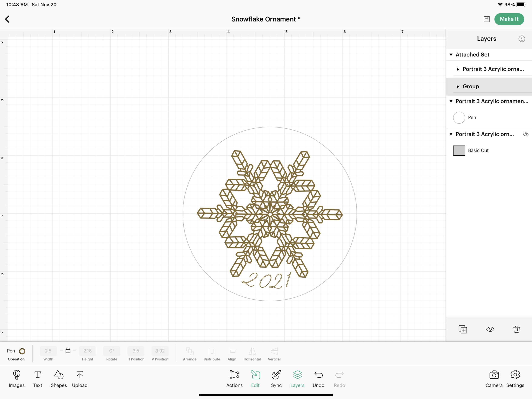This screenshot has width=532, height=399.
Task: Open the Pen operation color swatch
Action: pyautogui.click(x=22, y=351)
